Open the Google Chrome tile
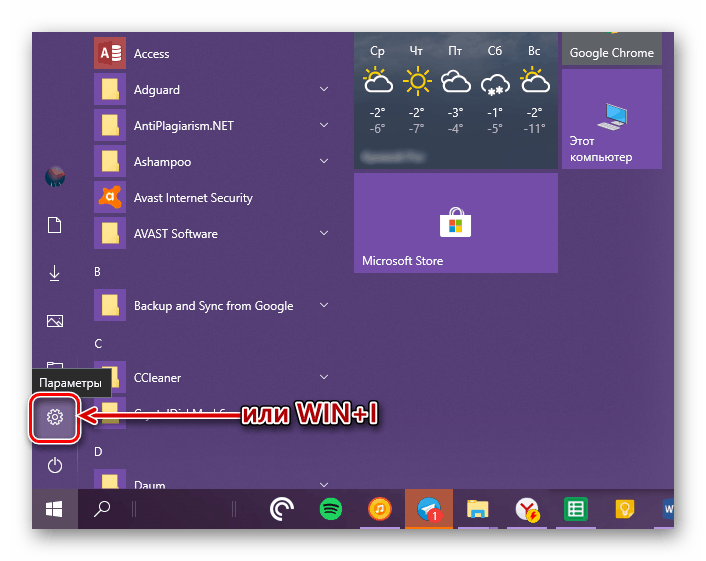Viewport: 706px width, 561px height. (x=612, y=49)
